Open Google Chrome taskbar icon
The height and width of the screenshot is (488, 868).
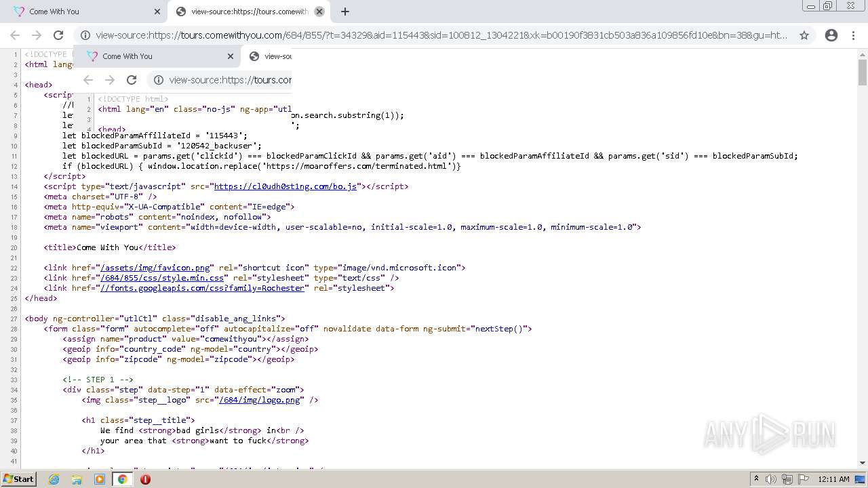pyautogui.click(x=122, y=479)
